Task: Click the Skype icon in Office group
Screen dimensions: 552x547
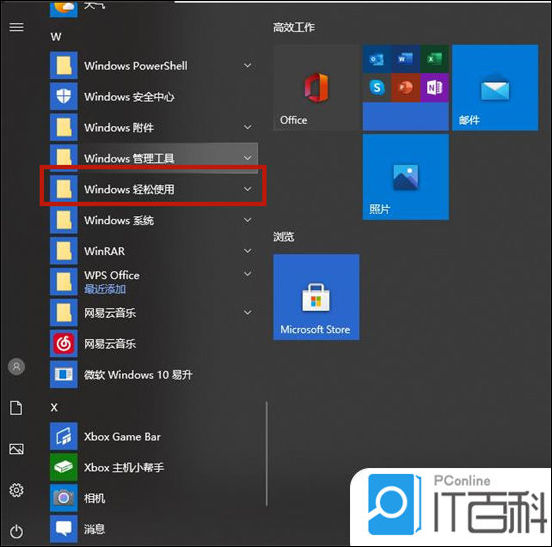Action: point(377,88)
